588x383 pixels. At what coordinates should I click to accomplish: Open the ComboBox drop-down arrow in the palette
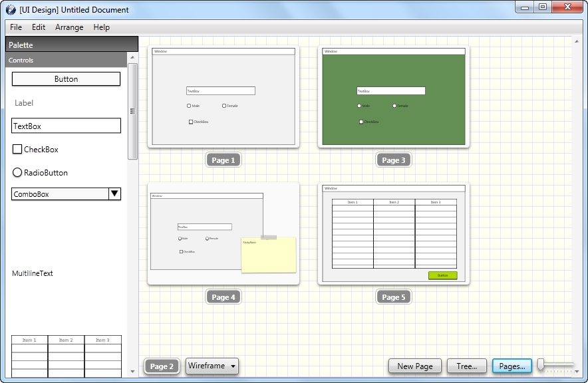click(114, 193)
